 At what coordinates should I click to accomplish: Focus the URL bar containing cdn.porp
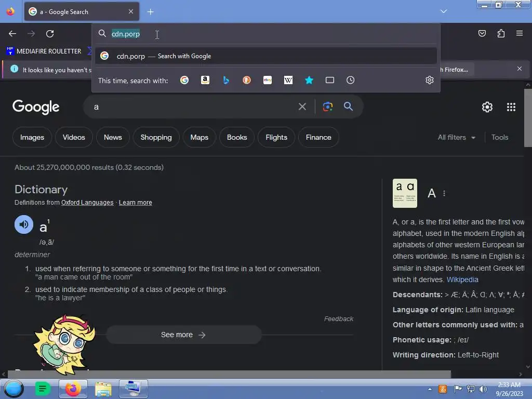pos(266,34)
